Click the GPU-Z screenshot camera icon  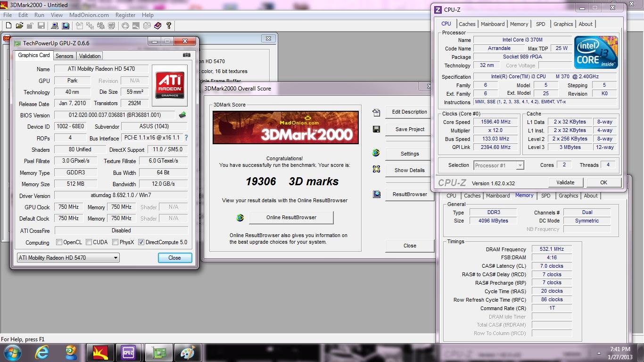pyautogui.click(x=187, y=55)
